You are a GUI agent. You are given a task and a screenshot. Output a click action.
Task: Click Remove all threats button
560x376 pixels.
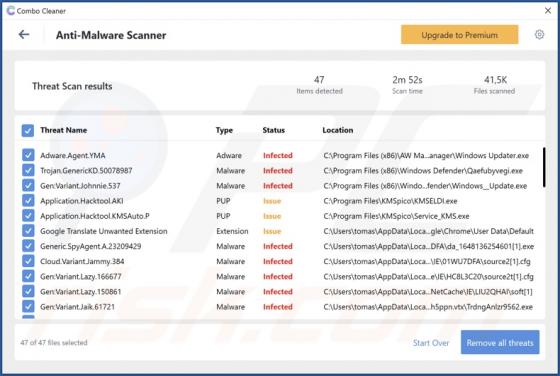coord(500,342)
